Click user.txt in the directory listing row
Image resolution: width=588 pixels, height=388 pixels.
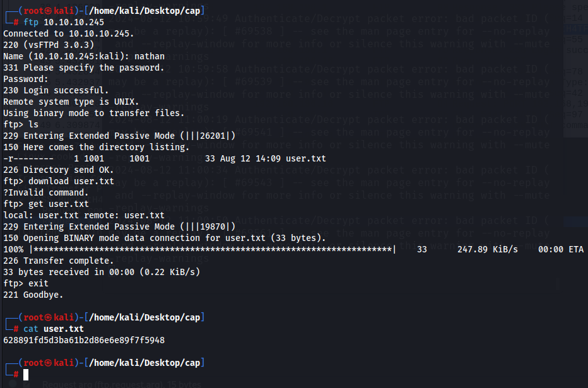point(306,158)
